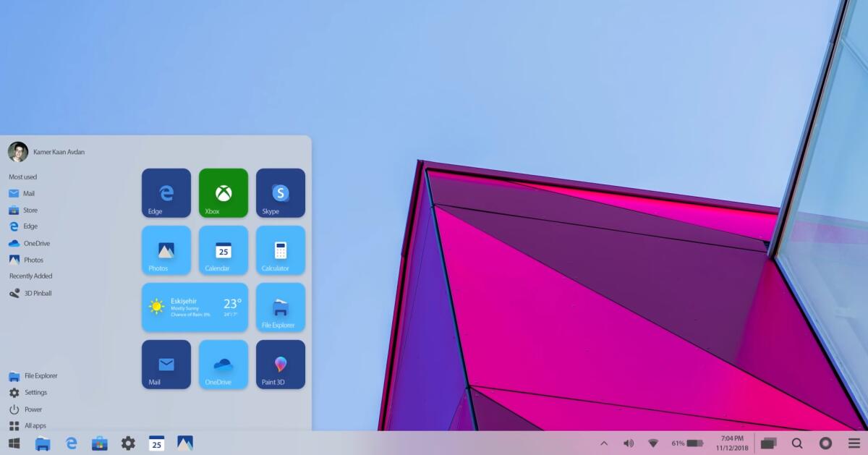Open the Microsoft Store taskbar icon
The image size is (868, 455).
100,442
